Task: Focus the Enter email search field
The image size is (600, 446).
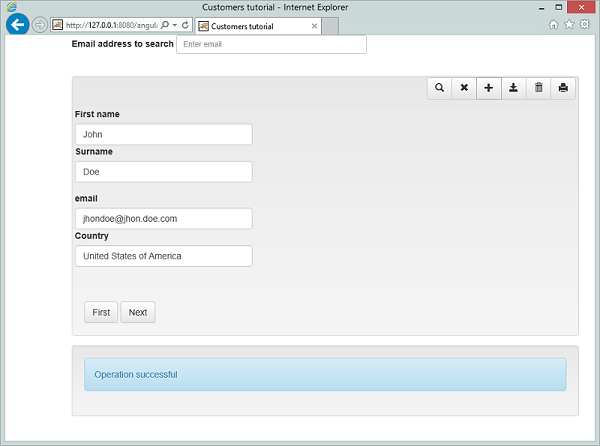Action: (271, 44)
